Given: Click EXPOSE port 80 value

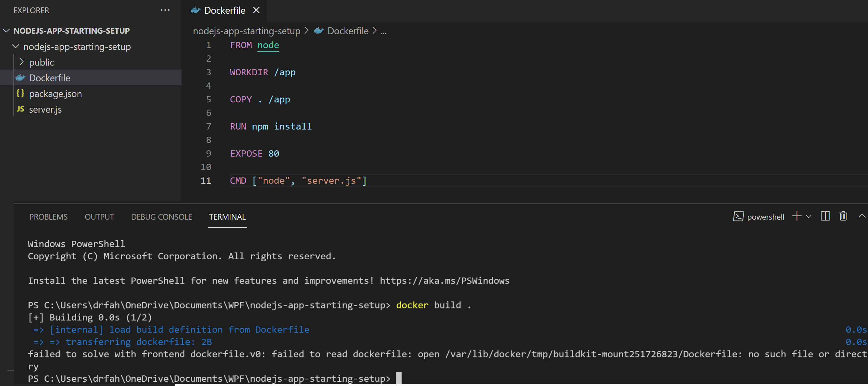Looking at the screenshot, I should (x=274, y=153).
